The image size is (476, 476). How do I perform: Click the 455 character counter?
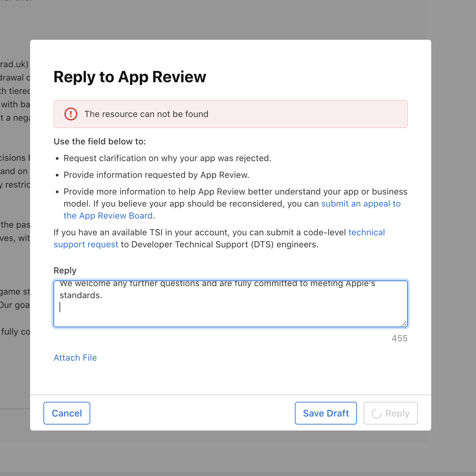pos(399,338)
